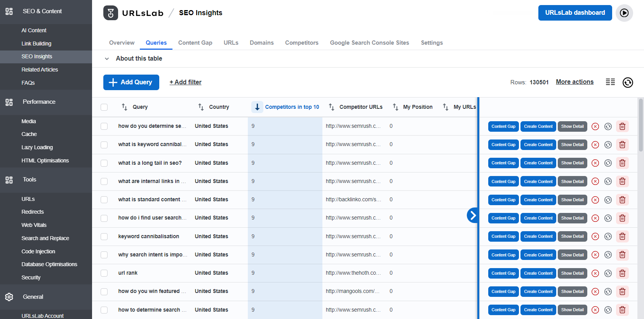Check the 'what are internal links in' row
644x319 pixels.
coord(104,181)
